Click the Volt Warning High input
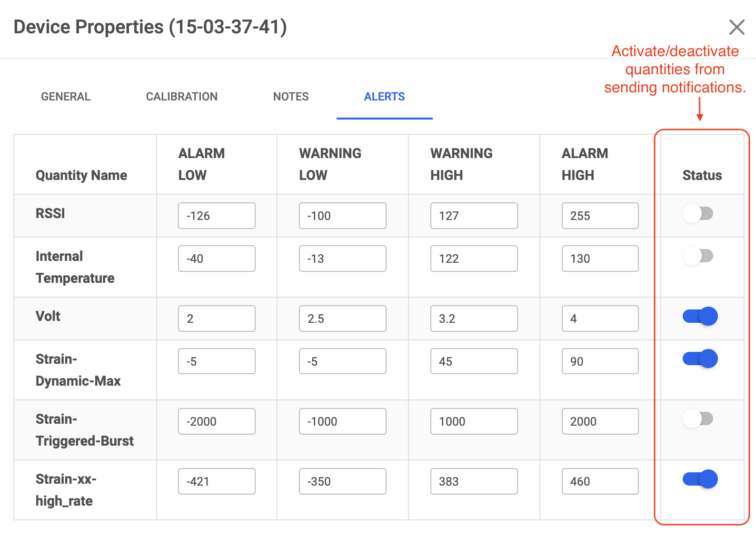The height and width of the screenshot is (538, 756). 474,319
